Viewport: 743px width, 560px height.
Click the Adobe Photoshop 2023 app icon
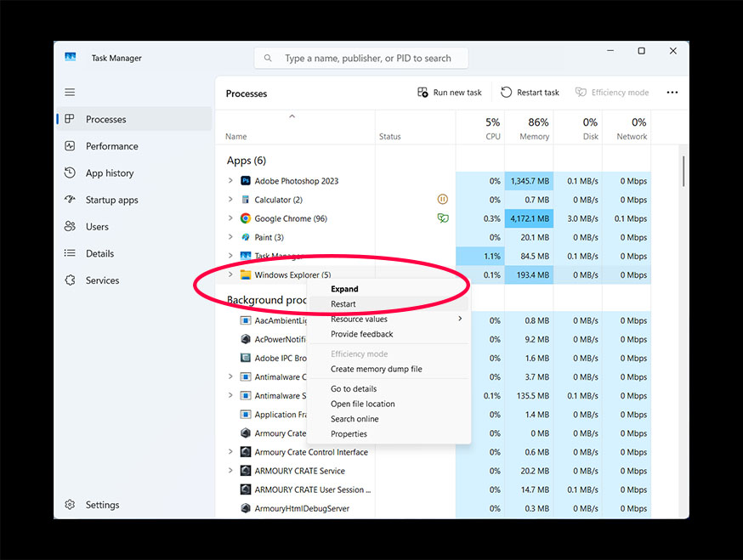[x=246, y=181]
